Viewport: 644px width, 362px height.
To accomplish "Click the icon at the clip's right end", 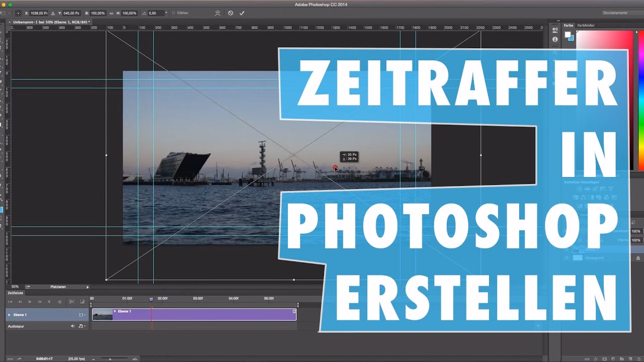I will [x=294, y=311].
